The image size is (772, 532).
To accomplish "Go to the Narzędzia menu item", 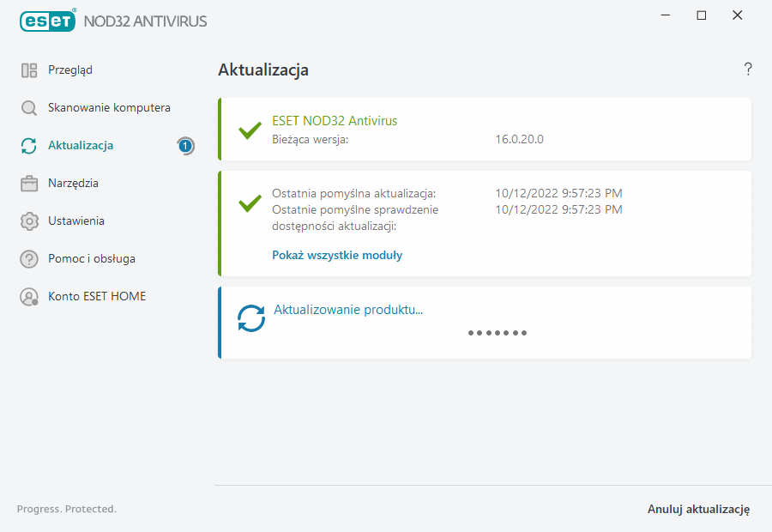I will [x=73, y=184].
